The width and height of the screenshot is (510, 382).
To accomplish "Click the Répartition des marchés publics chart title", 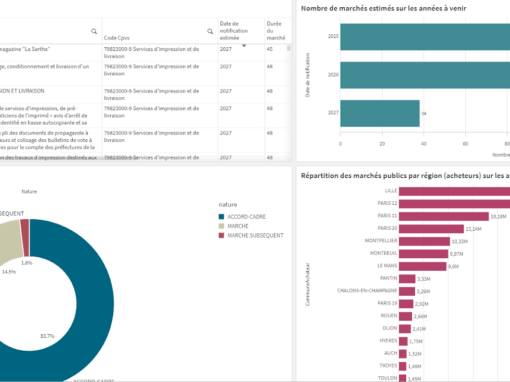I will click(x=405, y=176).
